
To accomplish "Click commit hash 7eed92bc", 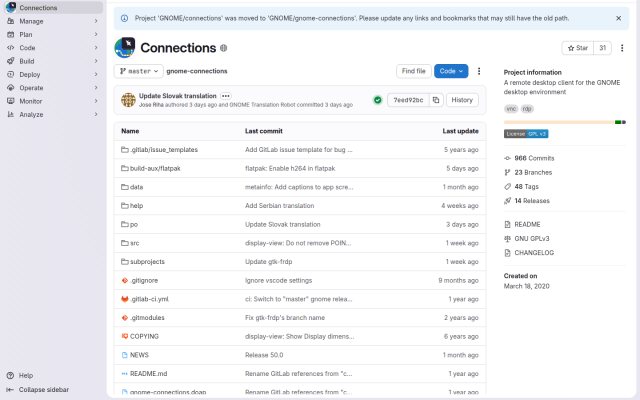I will pyautogui.click(x=408, y=100).
